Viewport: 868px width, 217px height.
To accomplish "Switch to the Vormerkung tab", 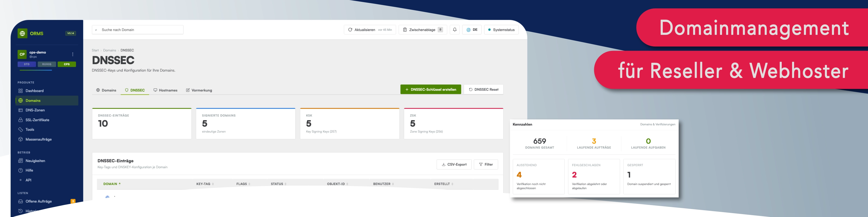I will (x=199, y=90).
